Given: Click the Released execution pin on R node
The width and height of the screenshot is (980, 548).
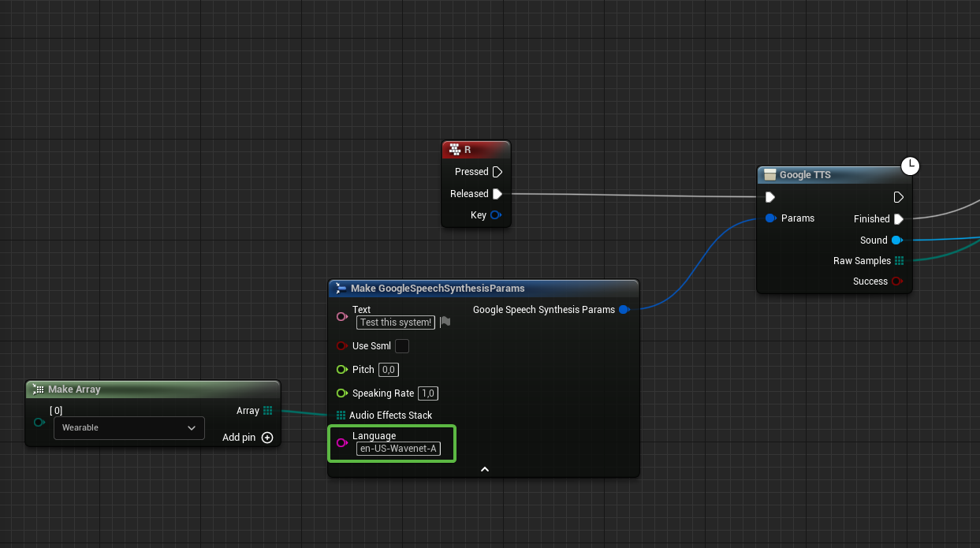Looking at the screenshot, I should pyautogui.click(x=497, y=194).
